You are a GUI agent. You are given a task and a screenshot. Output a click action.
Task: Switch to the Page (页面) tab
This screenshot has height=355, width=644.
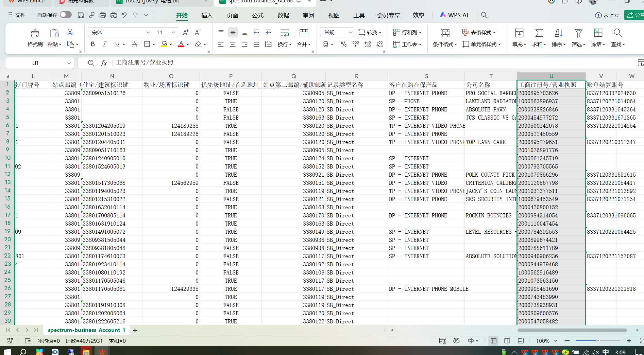(x=233, y=15)
